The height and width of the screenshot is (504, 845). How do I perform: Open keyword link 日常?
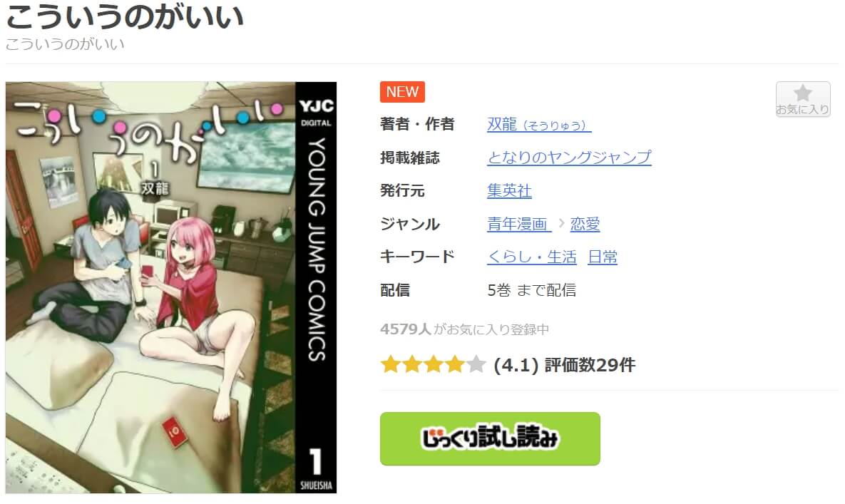603,257
